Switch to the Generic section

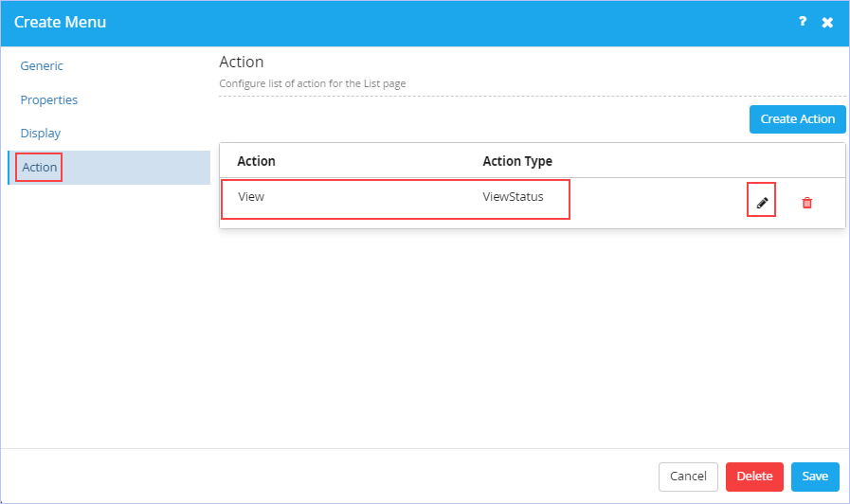(x=42, y=66)
